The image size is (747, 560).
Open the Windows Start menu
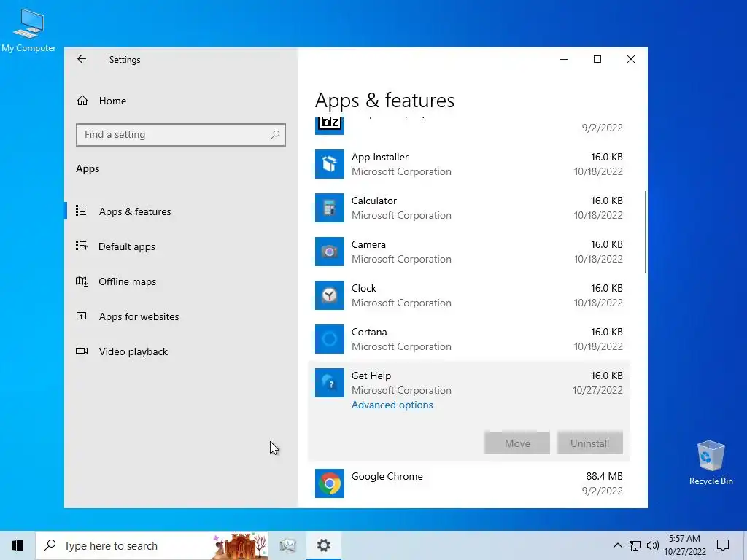pos(18,545)
